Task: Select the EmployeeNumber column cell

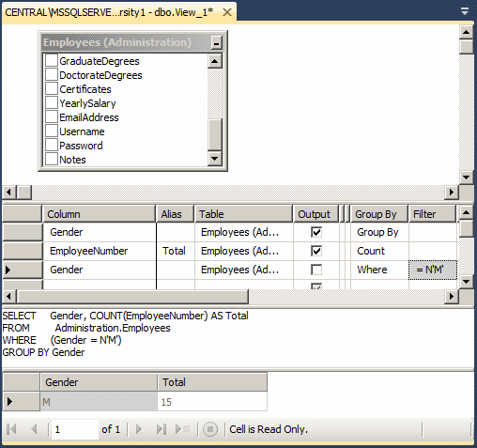Action: coord(100,251)
